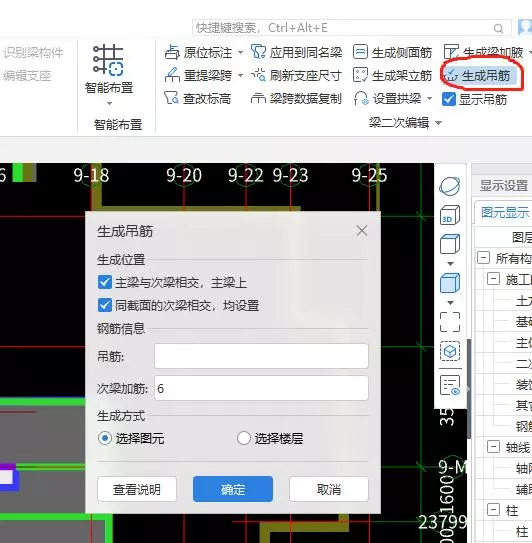Click 生成侧面筋 generate side rebar
Image resolution: width=532 pixels, height=543 pixels.
tap(392, 52)
